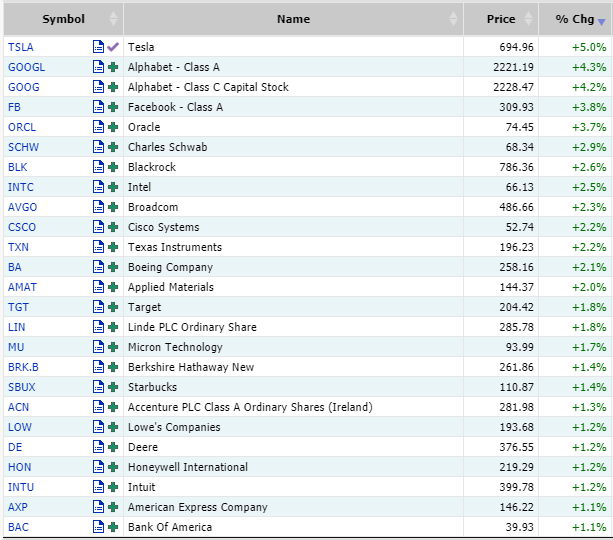Open the TXN symbol link
The image size is (613, 540).
click(18, 247)
